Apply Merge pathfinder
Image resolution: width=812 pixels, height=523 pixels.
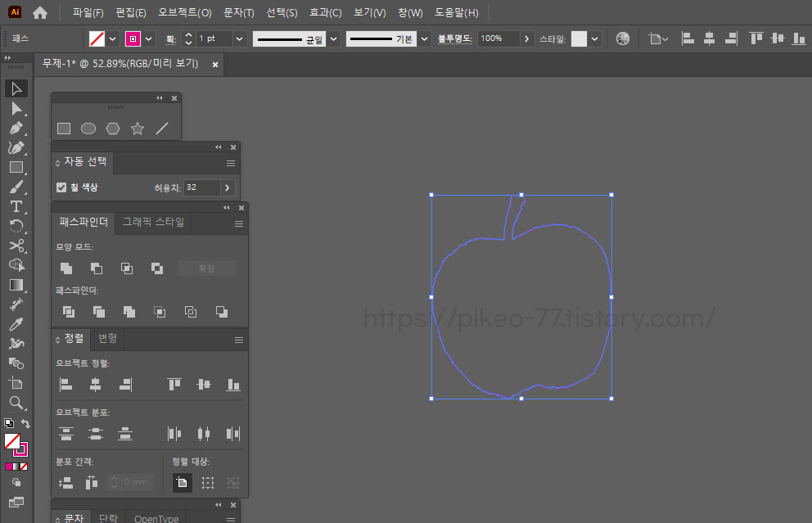pos(129,312)
